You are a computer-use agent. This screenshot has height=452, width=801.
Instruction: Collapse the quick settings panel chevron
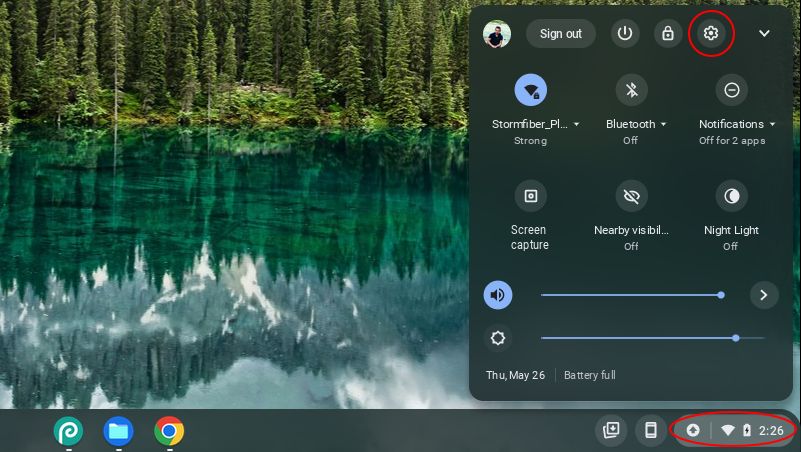764,34
